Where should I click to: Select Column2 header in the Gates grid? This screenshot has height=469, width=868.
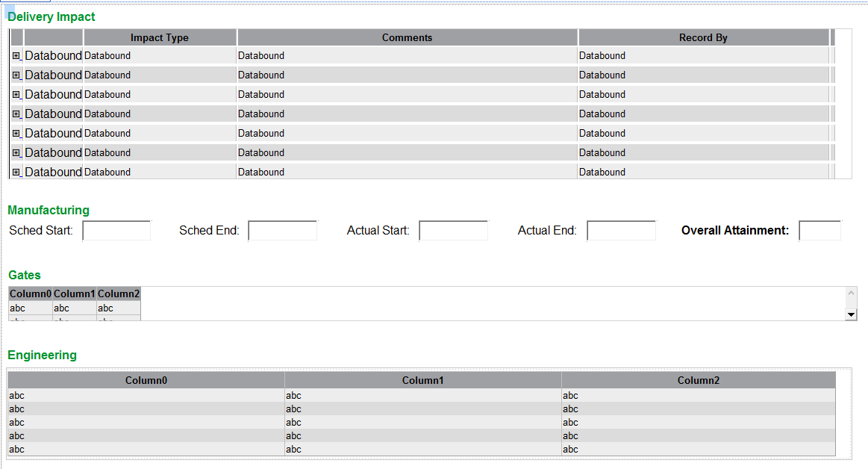tap(119, 294)
